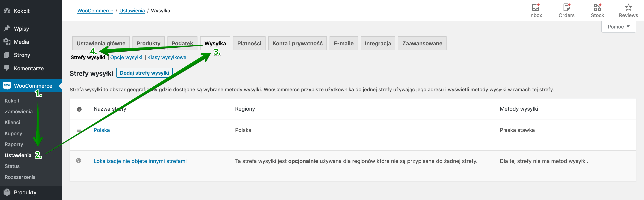Open Rozszerzenia in the WooCommerce submenu
The height and width of the screenshot is (200, 644).
[20, 177]
